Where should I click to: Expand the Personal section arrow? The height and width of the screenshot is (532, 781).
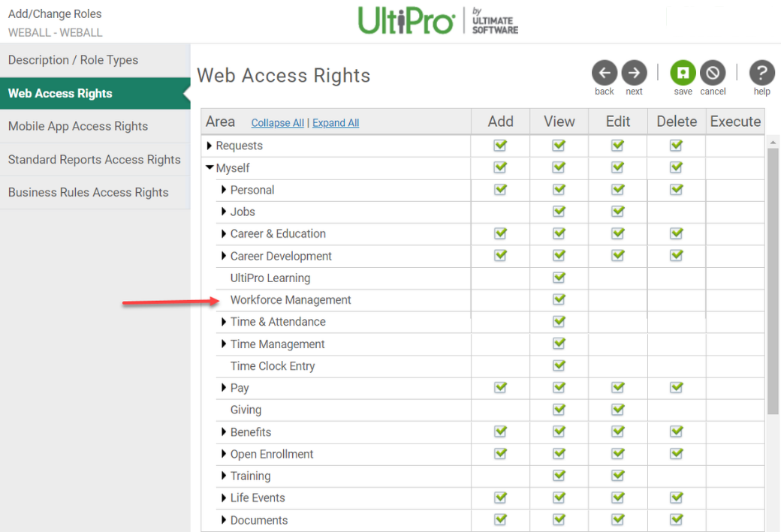pos(225,191)
